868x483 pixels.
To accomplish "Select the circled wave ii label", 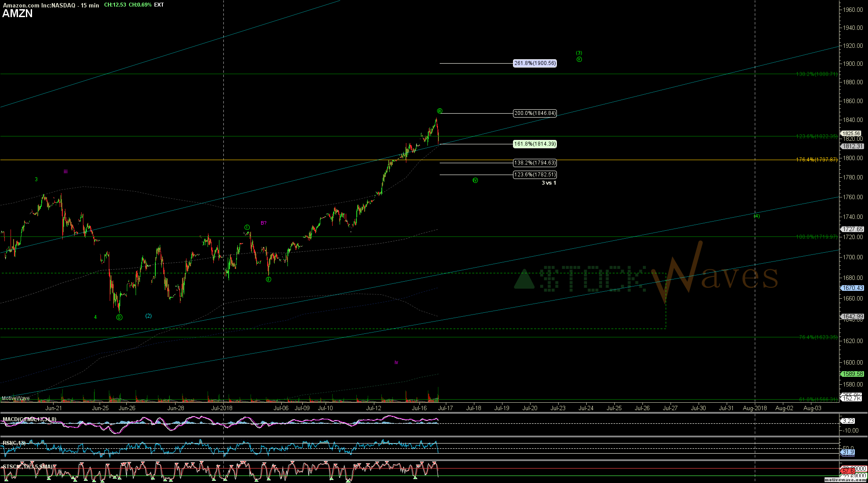I will [x=269, y=279].
